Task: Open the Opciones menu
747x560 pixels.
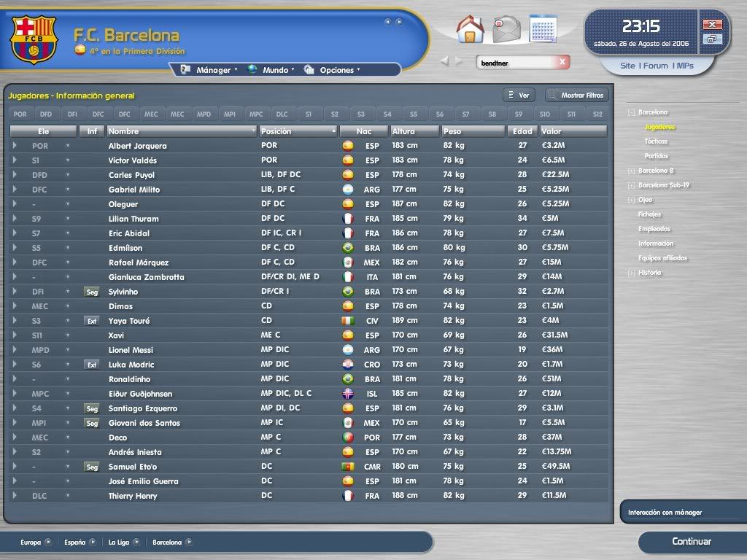Action: [x=332, y=70]
